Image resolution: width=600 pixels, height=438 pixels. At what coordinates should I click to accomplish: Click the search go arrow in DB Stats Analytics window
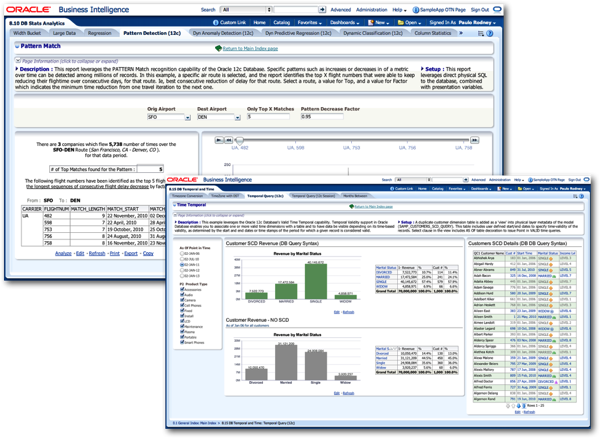point(322,10)
